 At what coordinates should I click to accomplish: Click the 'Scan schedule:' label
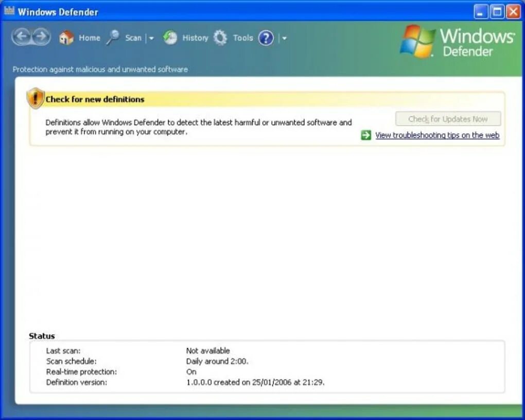tap(72, 361)
